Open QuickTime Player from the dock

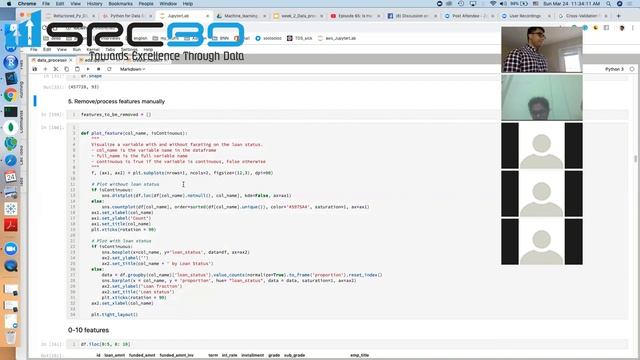[x=11, y=266]
